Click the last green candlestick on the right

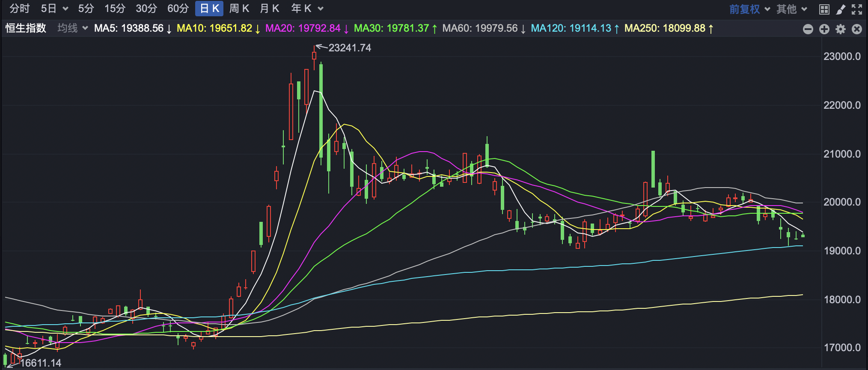tap(803, 235)
